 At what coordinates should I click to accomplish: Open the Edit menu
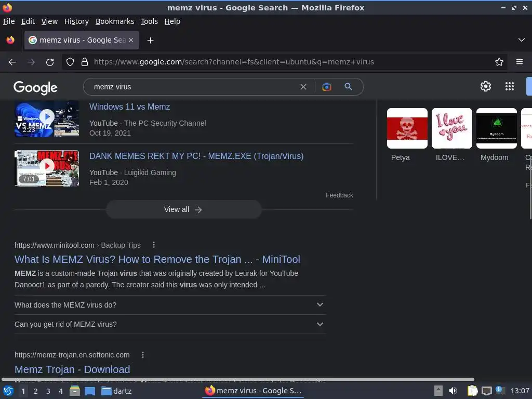pyautogui.click(x=28, y=21)
